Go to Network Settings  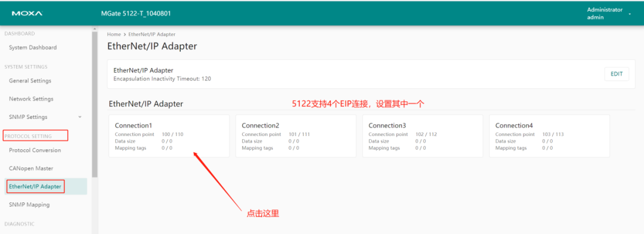tap(31, 99)
